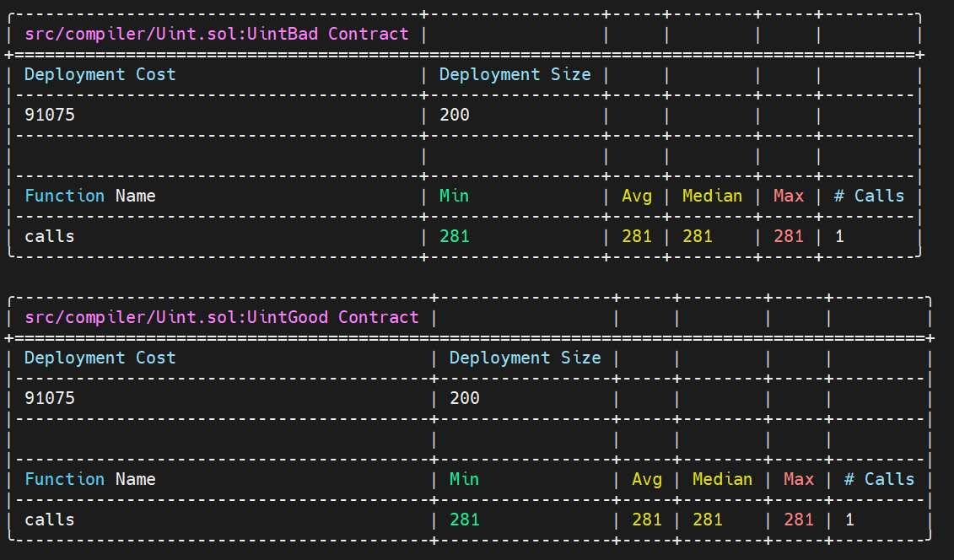Image resolution: width=954 pixels, height=560 pixels.
Task: Select deployment size 200 in UintBad table
Action: pyautogui.click(x=455, y=115)
